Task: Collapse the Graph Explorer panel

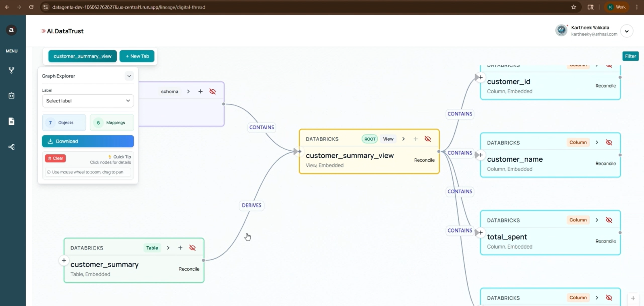Action: (129, 76)
